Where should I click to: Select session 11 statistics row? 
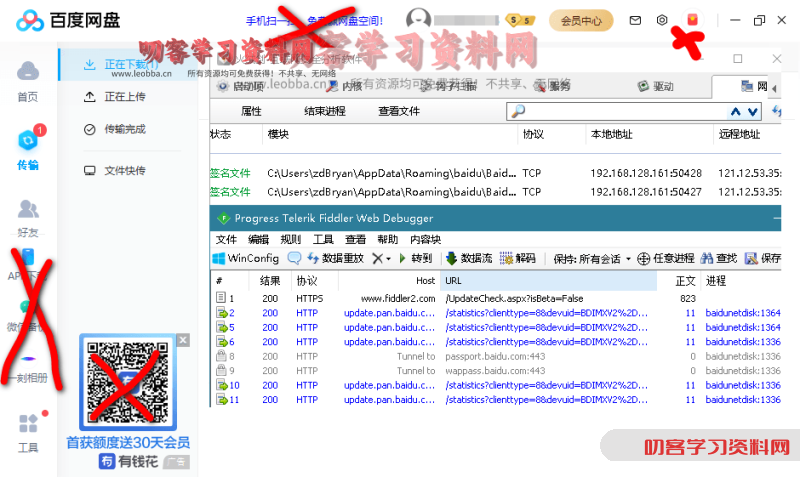(495, 400)
